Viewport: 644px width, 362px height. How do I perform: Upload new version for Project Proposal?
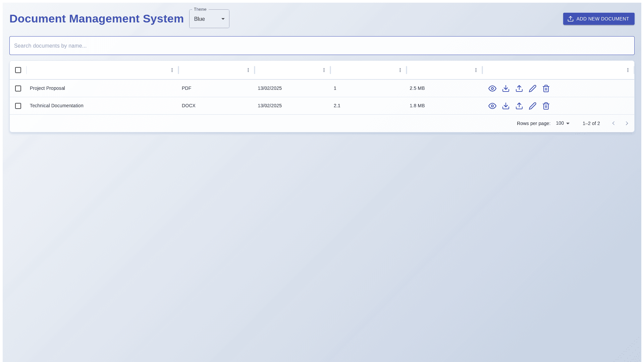[x=519, y=88]
